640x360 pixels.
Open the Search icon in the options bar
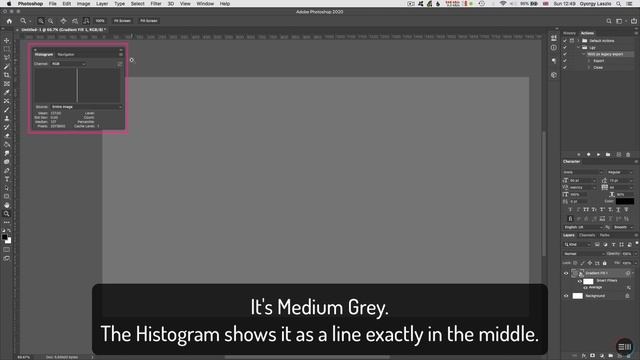(609, 21)
